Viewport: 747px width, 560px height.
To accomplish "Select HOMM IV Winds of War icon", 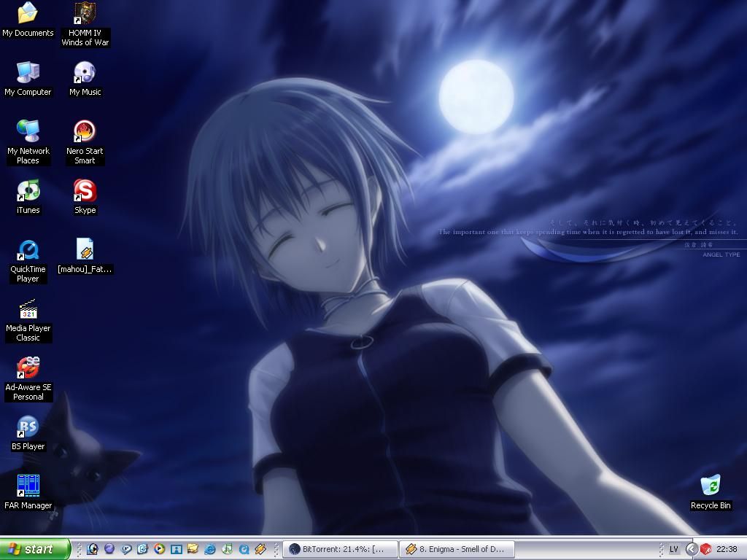I will click(85, 13).
